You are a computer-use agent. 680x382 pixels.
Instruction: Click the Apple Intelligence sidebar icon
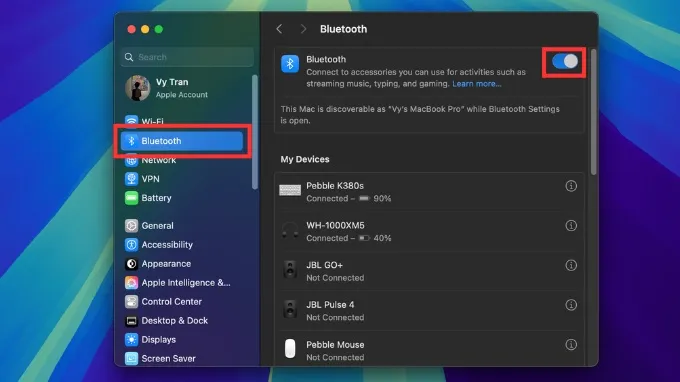131,283
